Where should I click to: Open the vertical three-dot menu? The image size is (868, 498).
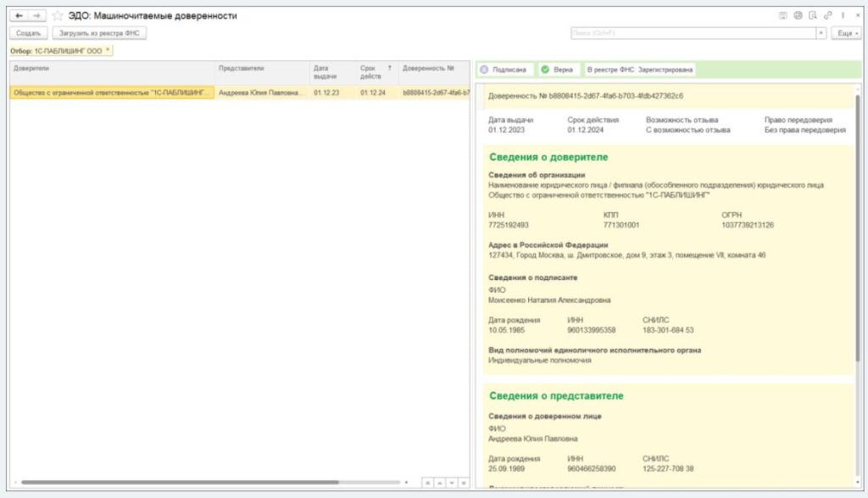843,15
